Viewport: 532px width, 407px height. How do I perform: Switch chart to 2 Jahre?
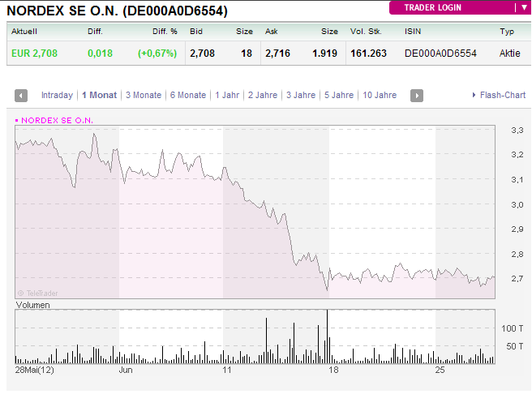pyautogui.click(x=263, y=96)
